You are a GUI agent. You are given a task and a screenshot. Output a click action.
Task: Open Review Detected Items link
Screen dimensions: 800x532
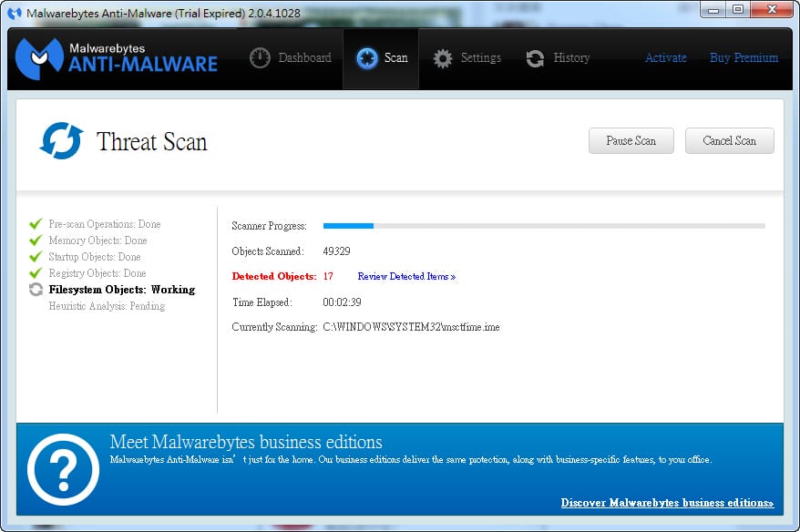click(x=406, y=276)
